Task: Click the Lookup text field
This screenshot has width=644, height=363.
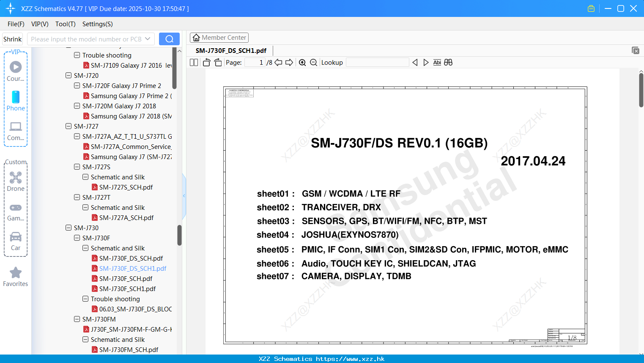Action: [x=378, y=62]
